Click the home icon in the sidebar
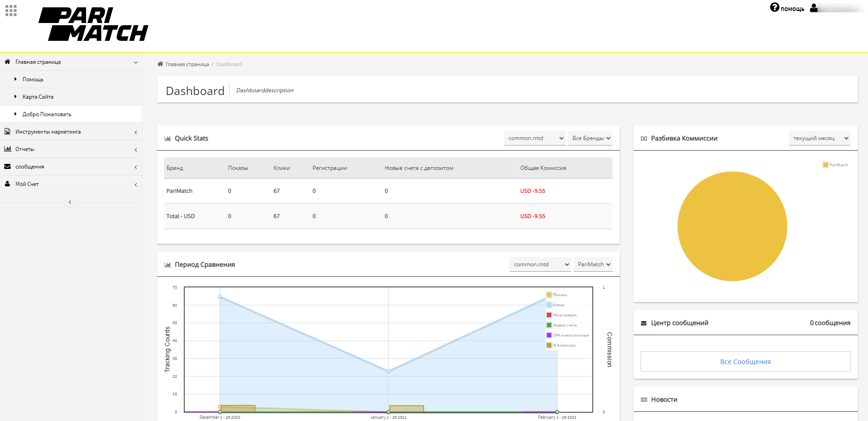Image resolution: width=868 pixels, height=421 pixels. [7, 62]
